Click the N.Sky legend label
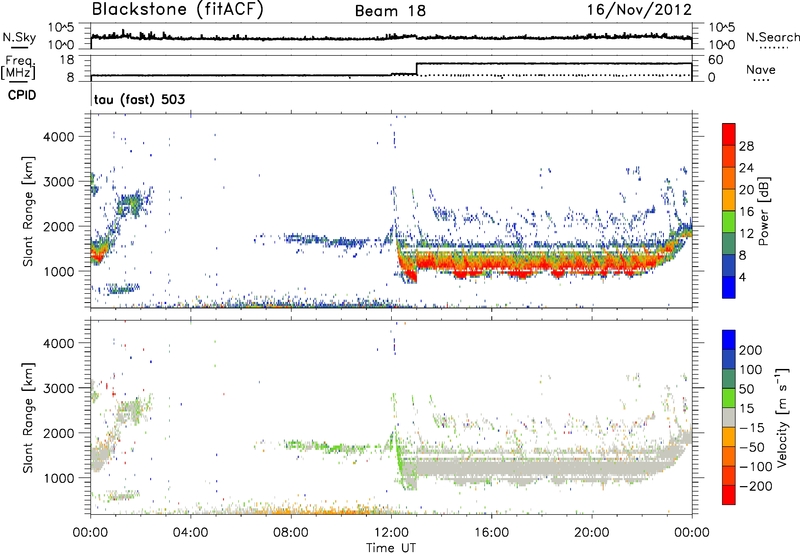The image size is (800, 554). pos(19,37)
